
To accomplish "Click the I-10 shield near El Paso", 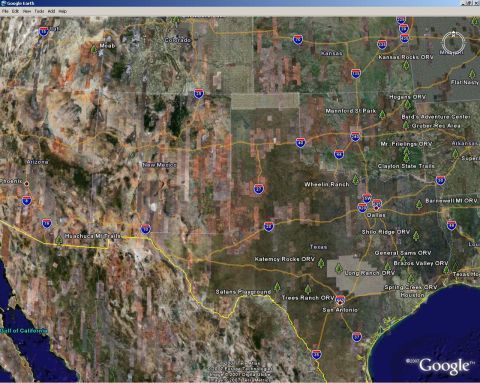I will click(x=145, y=229).
